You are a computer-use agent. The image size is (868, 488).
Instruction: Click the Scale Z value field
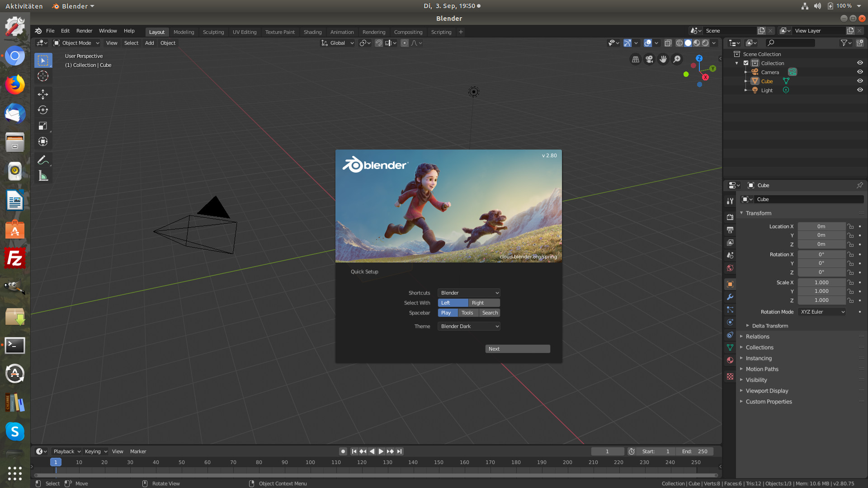[821, 300]
